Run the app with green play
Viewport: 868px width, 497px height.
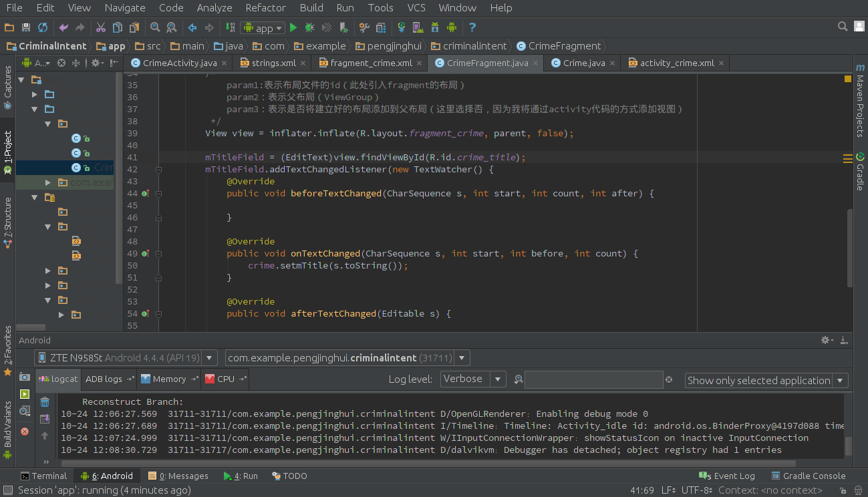coord(293,27)
